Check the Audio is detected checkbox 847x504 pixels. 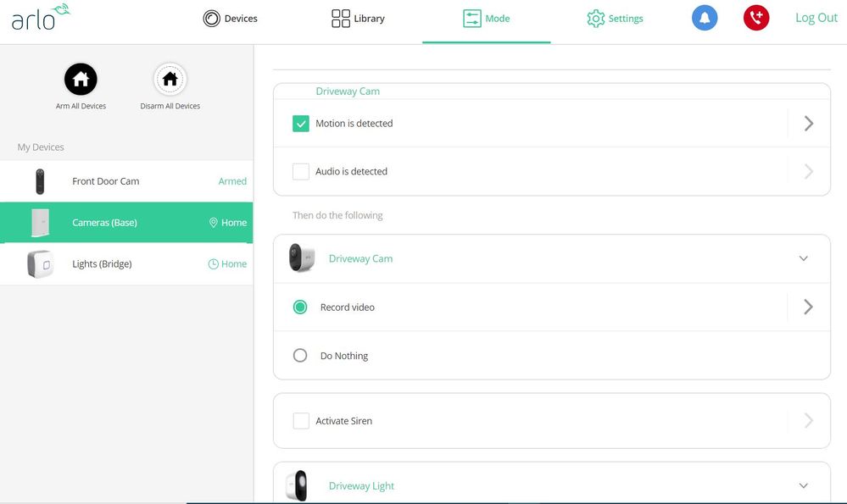(x=301, y=172)
